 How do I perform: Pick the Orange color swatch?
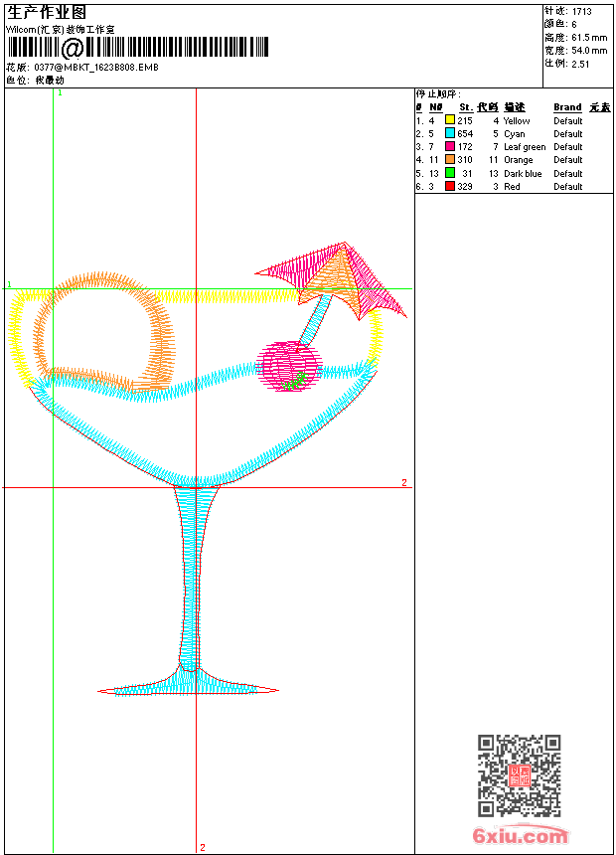click(450, 159)
